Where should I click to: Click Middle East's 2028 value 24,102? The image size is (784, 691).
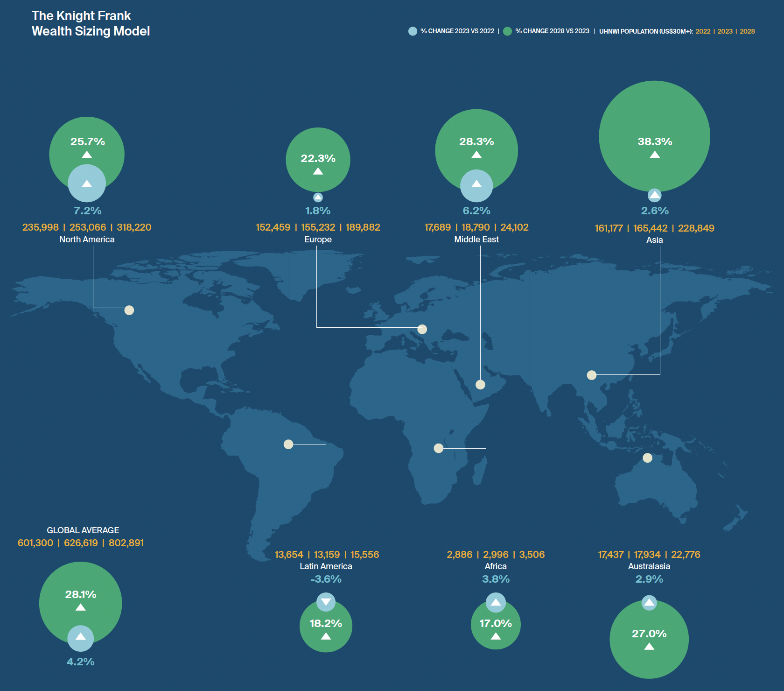point(514,227)
